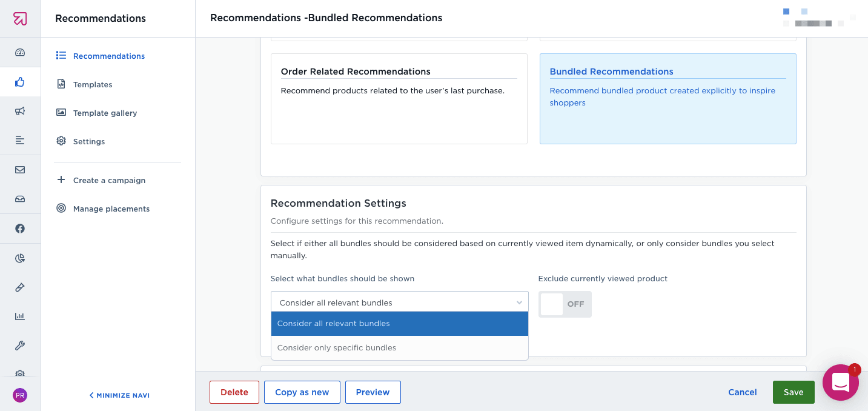
Task: Open the envelope email icon in sidebar
Action: click(x=20, y=170)
